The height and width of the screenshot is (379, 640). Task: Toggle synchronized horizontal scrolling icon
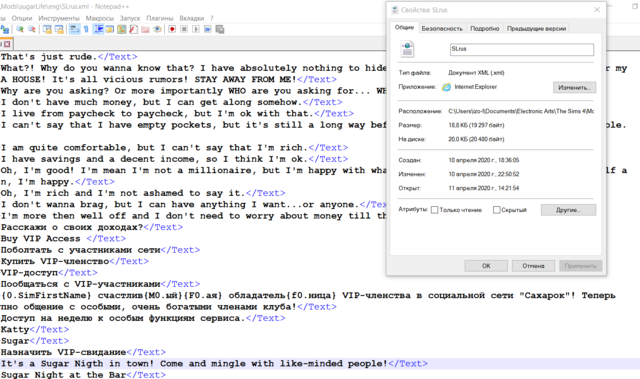pyautogui.click(x=59, y=29)
